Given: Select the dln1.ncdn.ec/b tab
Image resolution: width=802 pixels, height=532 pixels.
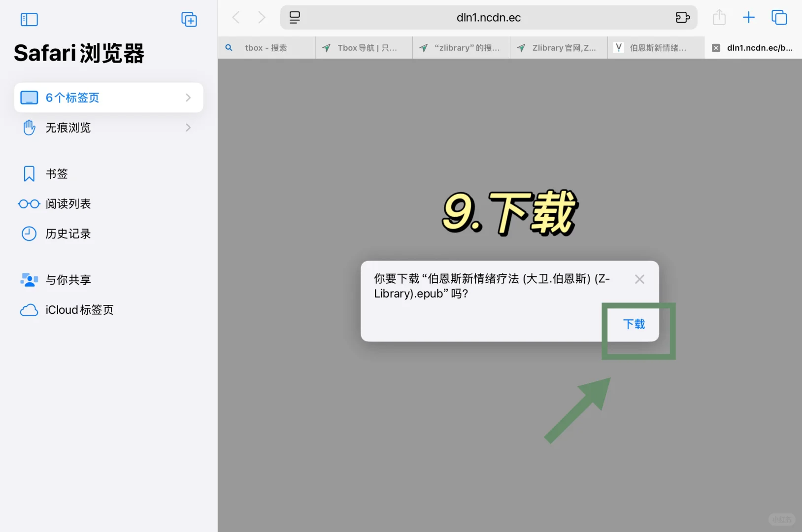Looking at the screenshot, I should pyautogui.click(x=754, y=48).
